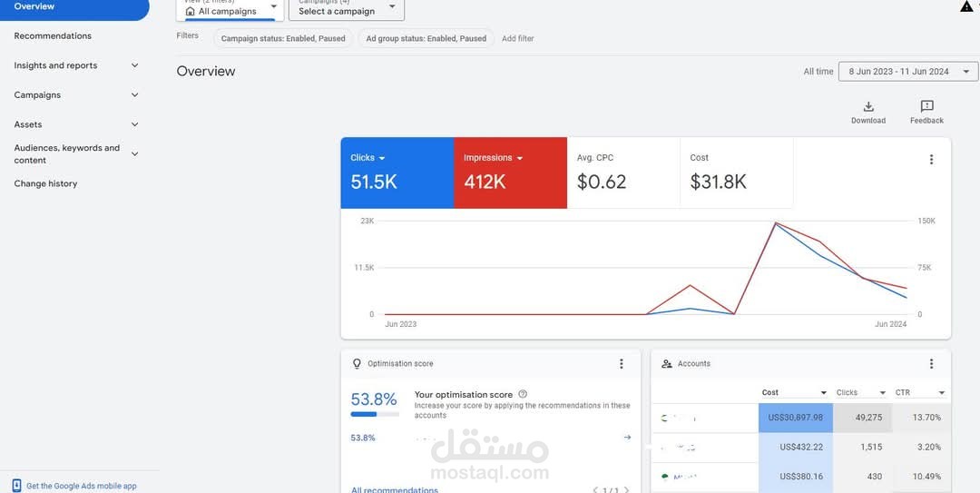The image size is (980, 493).
Task: Click the US$380.16 cost cell
Action: click(x=796, y=477)
